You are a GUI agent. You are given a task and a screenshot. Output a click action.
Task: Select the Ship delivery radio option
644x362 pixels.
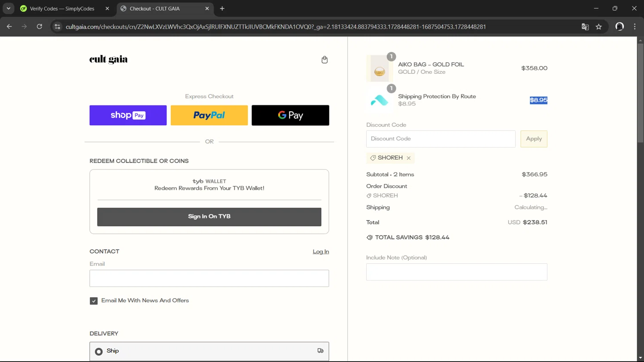click(99, 351)
